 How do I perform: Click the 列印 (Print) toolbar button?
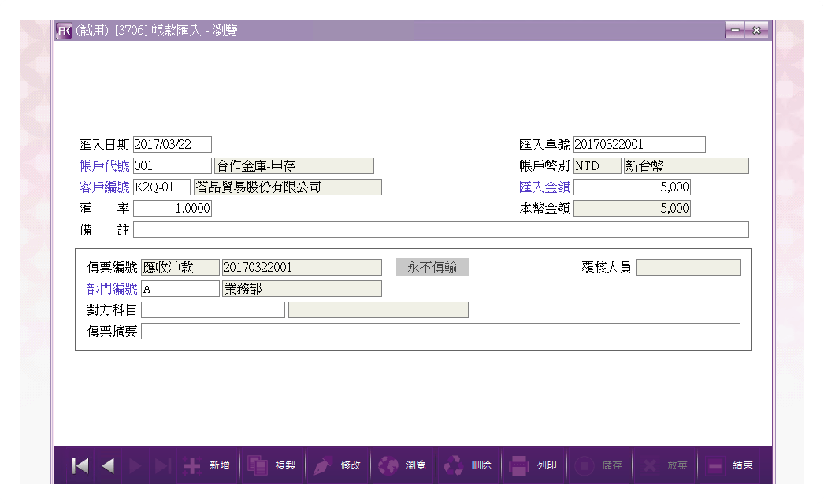(x=533, y=465)
